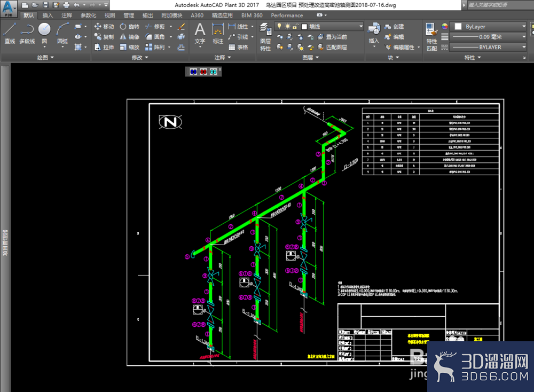
Task: Select the 直线 (Line) tool
Action: click(10, 33)
